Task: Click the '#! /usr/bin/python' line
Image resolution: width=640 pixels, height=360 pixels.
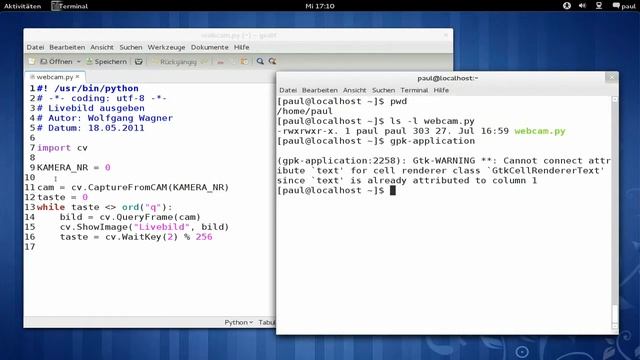Action: 88,88
